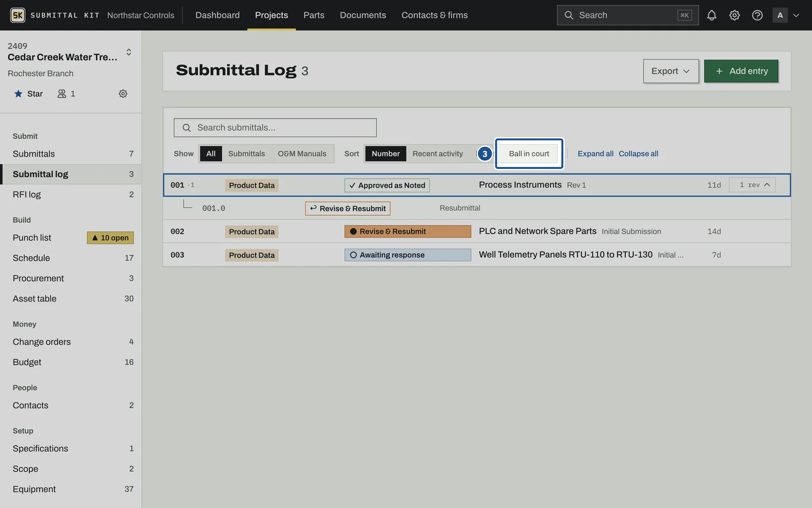Click into Search submittals field

tap(275, 128)
